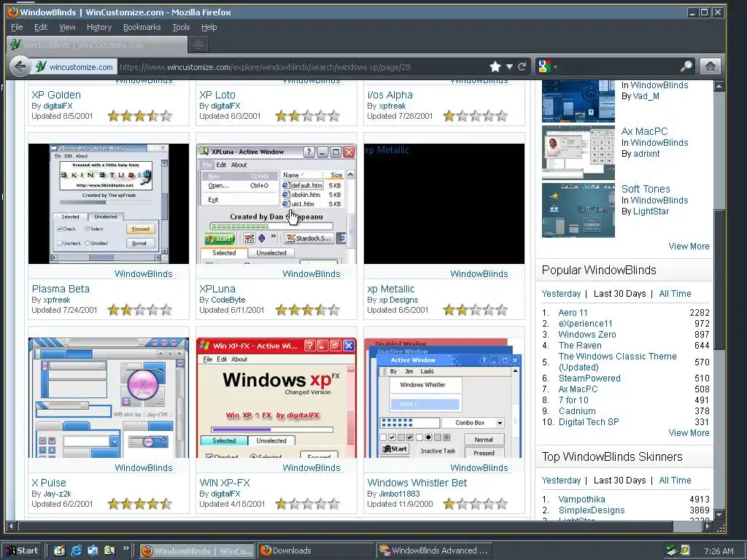
Task: Launch Internet Explorer from quick launch
Action: point(76,551)
